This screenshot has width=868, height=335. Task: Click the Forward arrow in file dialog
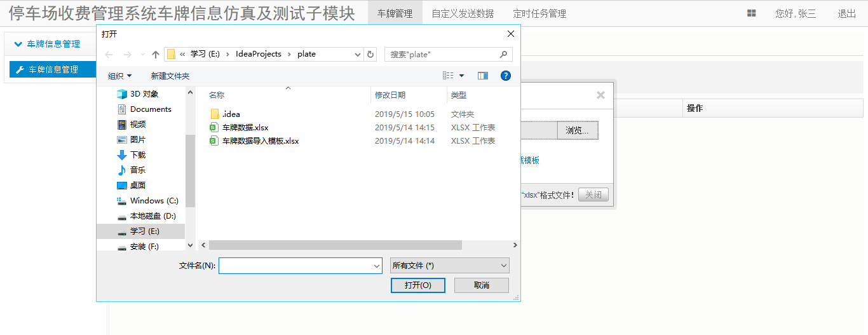(127, 55)
